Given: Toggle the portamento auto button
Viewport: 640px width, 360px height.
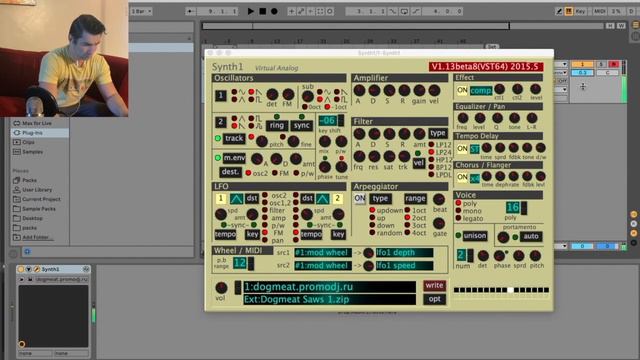Looking at the screenshot, I should point(531,236).
